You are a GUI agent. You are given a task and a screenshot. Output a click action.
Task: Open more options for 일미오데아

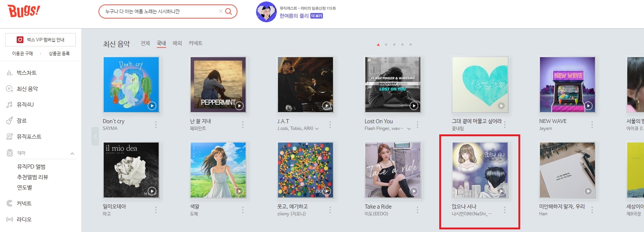point(156,210)
